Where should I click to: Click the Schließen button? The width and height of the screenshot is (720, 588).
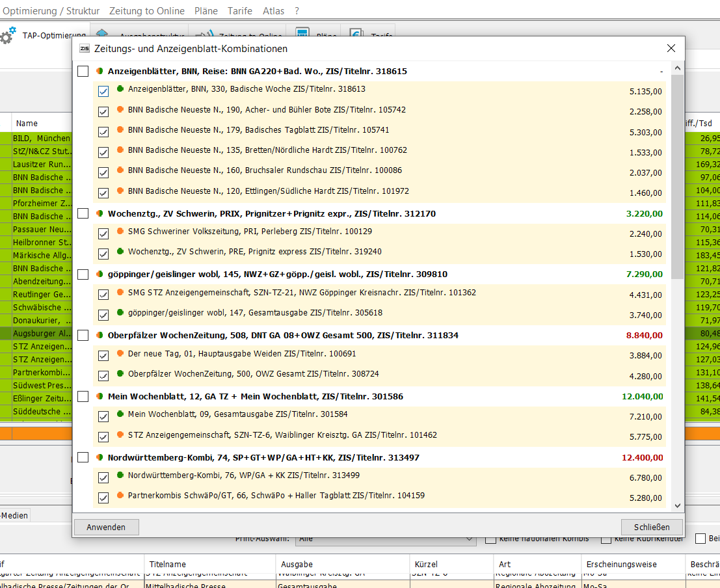(652, 527)
